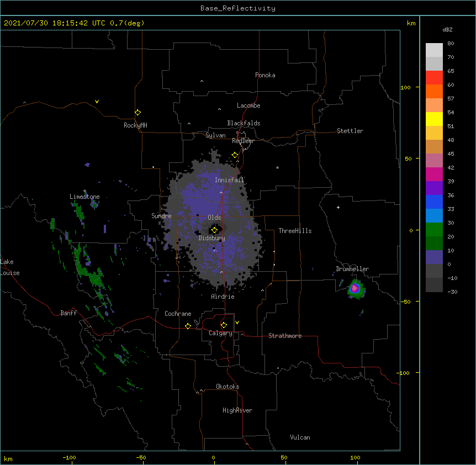Image resolution: width=476 pixels, height=465 pixels.
Task: Click the Sundre city label
Action: pos(161,216)
